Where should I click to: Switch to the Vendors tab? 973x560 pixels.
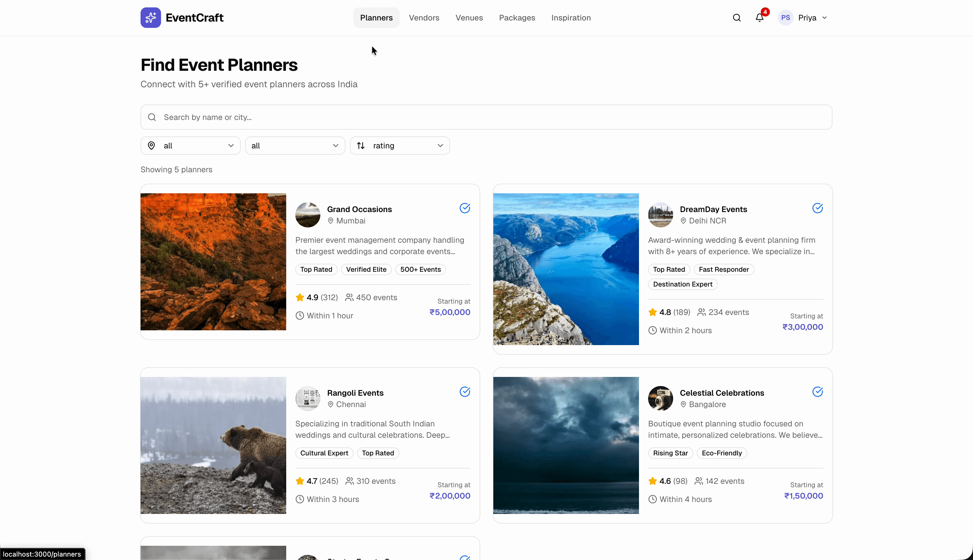(x=424, y=18)
